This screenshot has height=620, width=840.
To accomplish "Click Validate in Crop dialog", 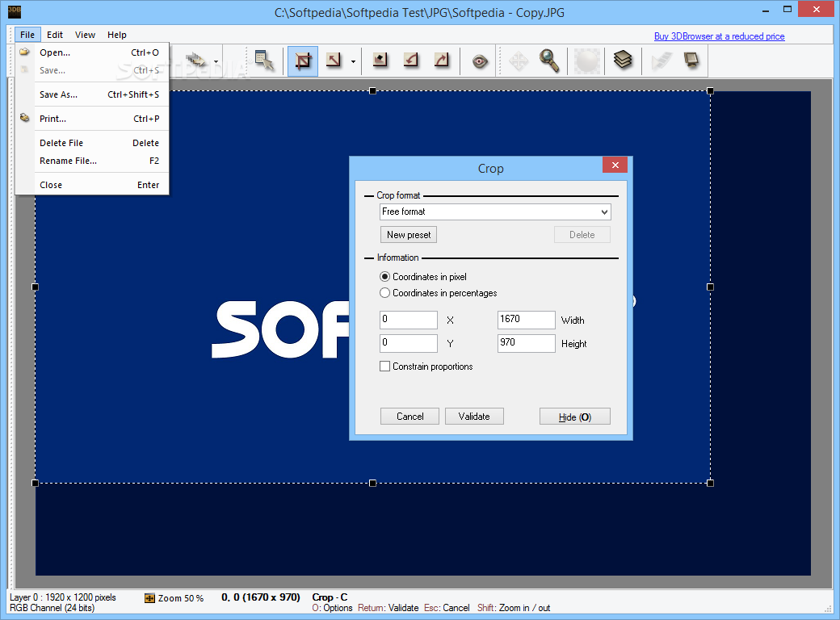I will [x=474, y=416].
